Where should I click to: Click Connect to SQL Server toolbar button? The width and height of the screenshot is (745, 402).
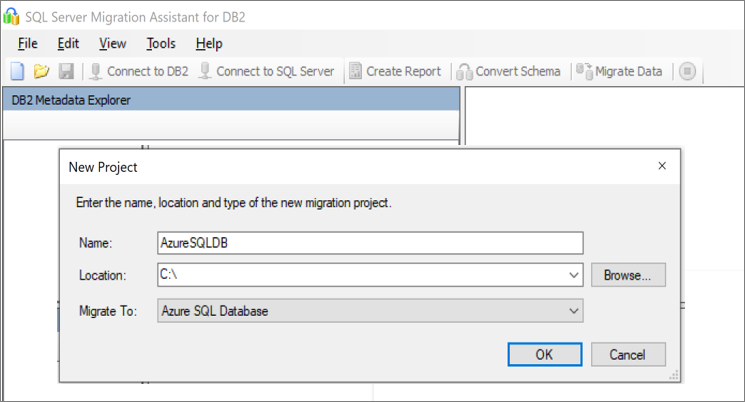coord(266,71)
